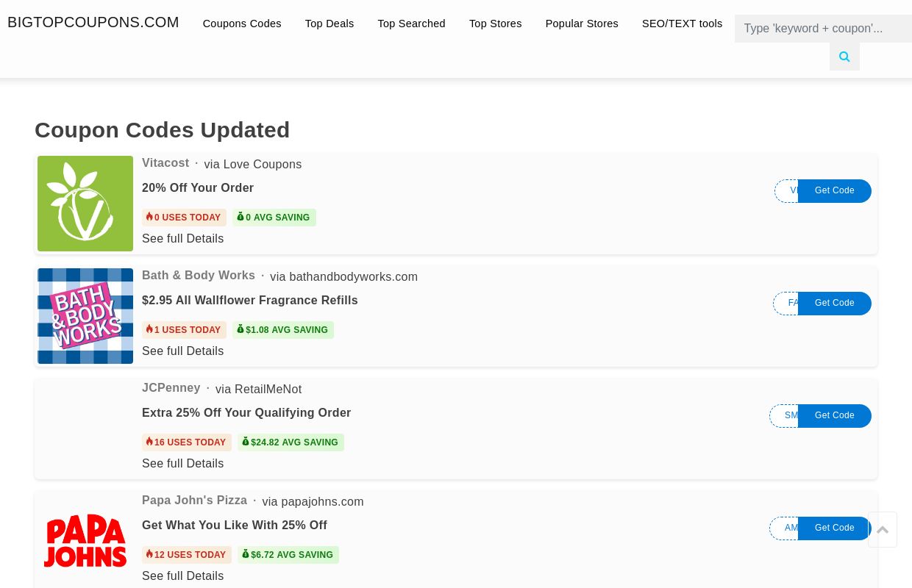Go to BIGTOPCOUPONS.COM home link
Image resolution: width=912 pixels, height=588 pixels.
[x=93, y=22]
